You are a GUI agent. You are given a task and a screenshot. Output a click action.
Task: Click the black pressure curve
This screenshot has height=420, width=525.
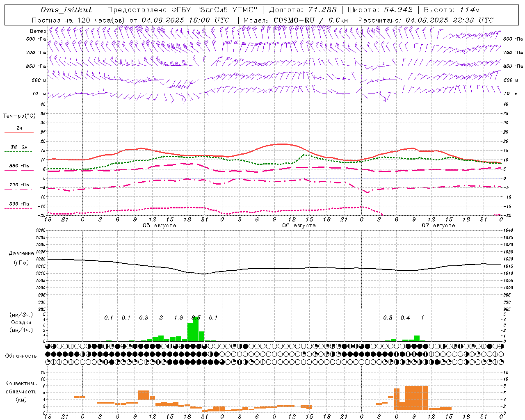coord(275,269)
